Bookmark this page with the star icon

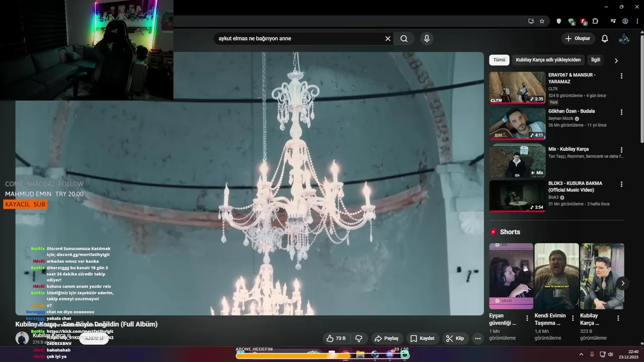click(542, 21)
